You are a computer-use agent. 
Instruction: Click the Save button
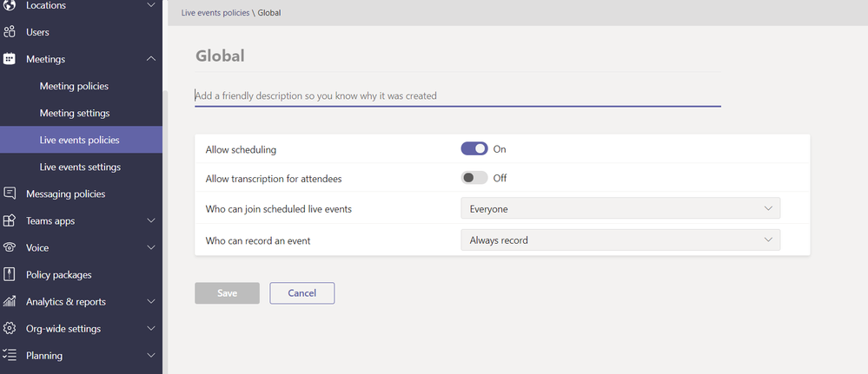click(x=227, y=293)
